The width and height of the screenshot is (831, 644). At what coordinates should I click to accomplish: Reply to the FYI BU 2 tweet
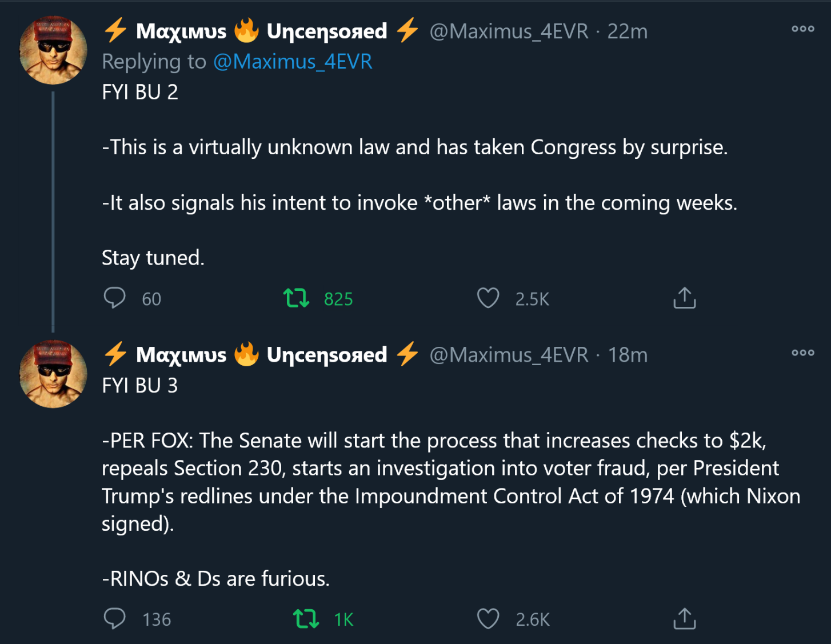pyautogui.click(x=115, y=298)
